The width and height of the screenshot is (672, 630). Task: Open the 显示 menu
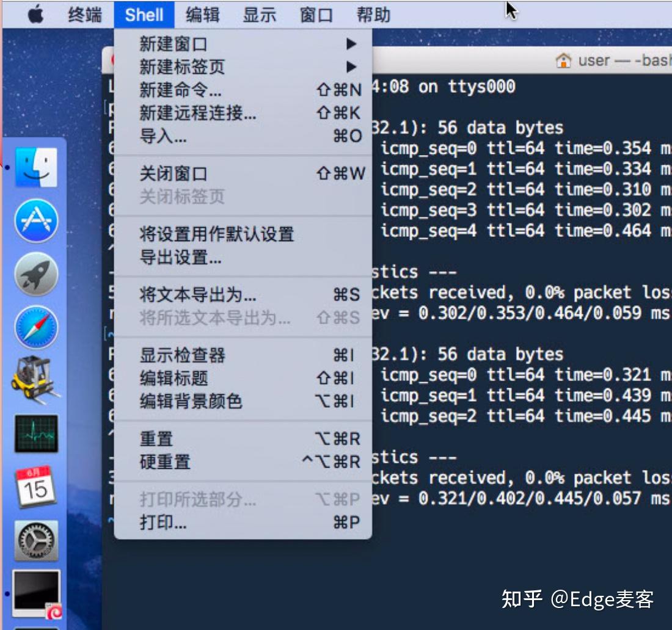[x=260, y=15]
